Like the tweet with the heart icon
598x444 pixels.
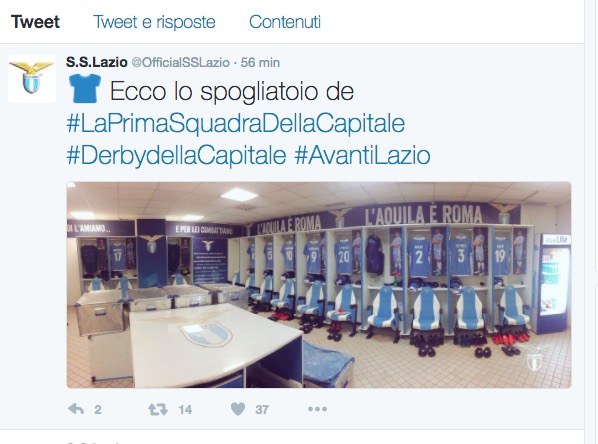tap(238, 409)
